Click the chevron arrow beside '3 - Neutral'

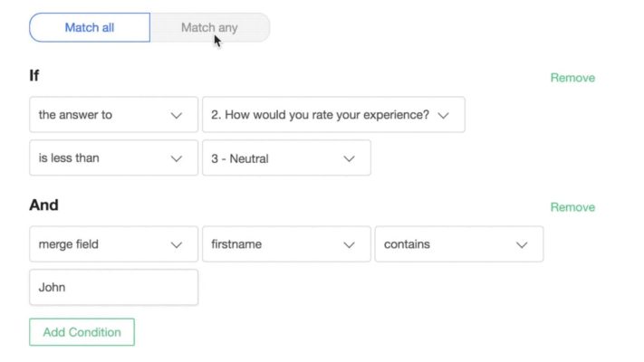coord(349,159)
